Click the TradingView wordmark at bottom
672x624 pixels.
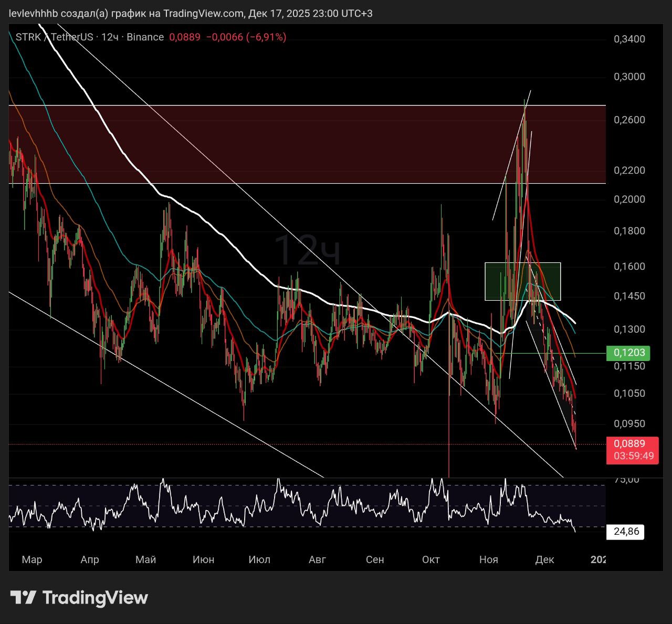tap(95, 597)
